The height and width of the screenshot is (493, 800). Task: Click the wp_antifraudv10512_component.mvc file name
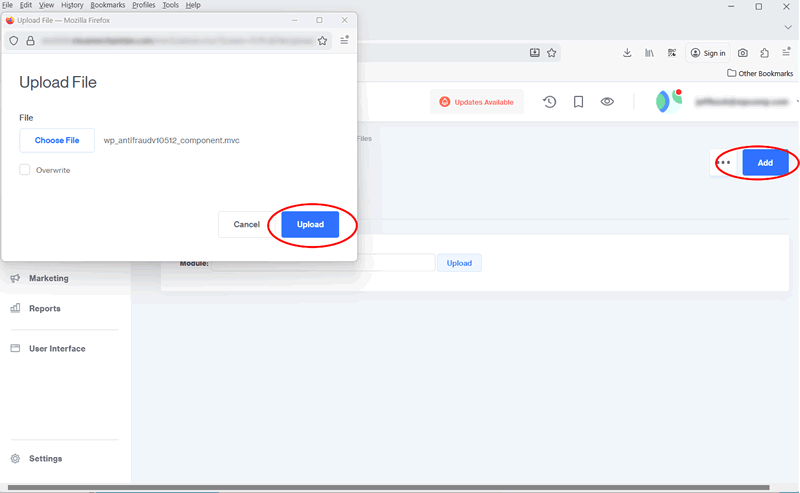(171, 140)
